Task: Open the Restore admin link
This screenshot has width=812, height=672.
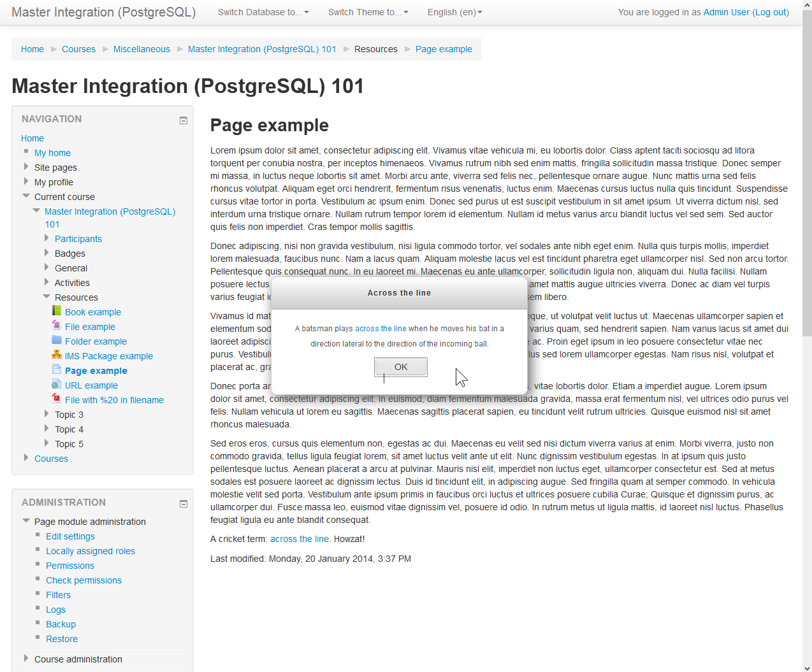Action: [x=62, y=639]
